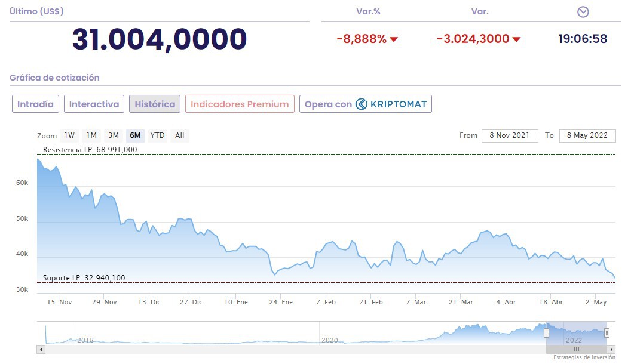Click the red down arrow beside -3.024,3000

[517, 39]
